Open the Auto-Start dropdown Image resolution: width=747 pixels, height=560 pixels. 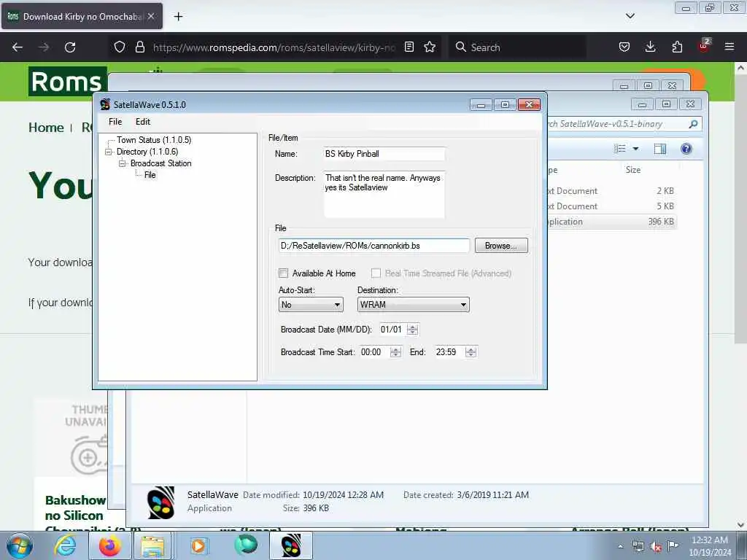311,305
